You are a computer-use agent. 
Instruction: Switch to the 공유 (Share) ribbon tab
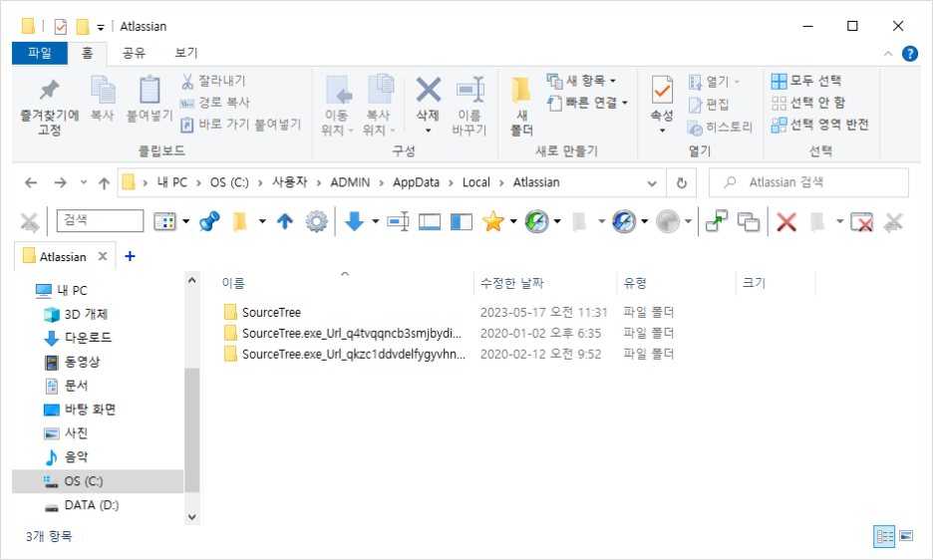click(x=134, y=53)
